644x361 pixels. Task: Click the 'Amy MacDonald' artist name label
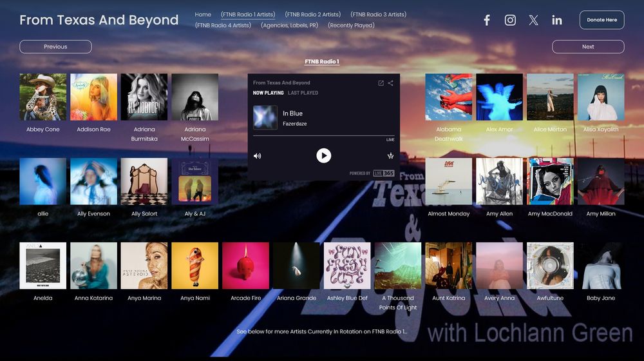pyautogui.click(x=550, y=214)
